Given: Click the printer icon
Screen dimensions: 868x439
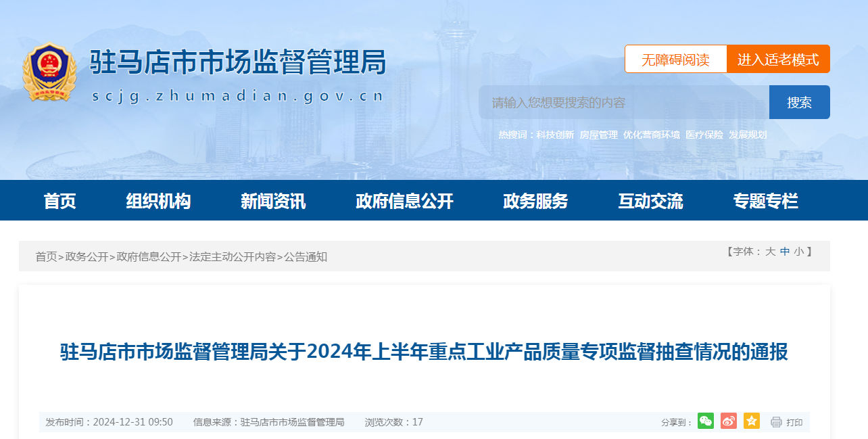Looking at the screenshot, I should point(776,422).
